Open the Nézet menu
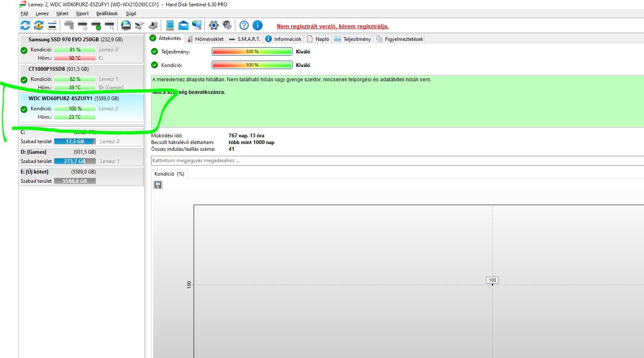The width and height of the screenshot is (644, 358). click(x=62, y=13)
